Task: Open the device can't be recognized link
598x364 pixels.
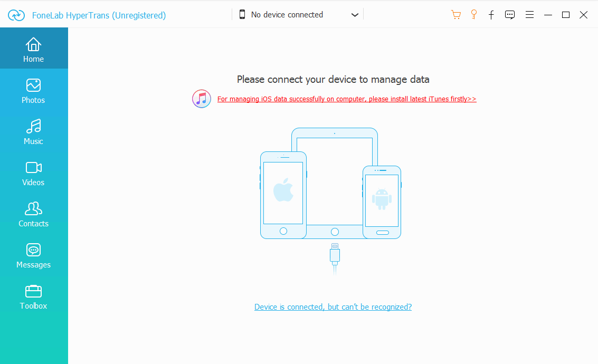Action: tap(333, 307)
